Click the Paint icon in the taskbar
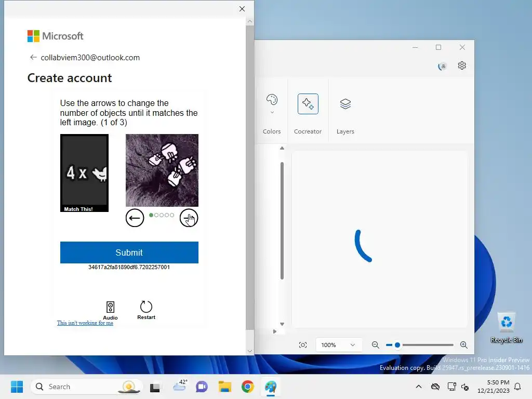This screenshot has height=399, width=532. pos(271,387)
